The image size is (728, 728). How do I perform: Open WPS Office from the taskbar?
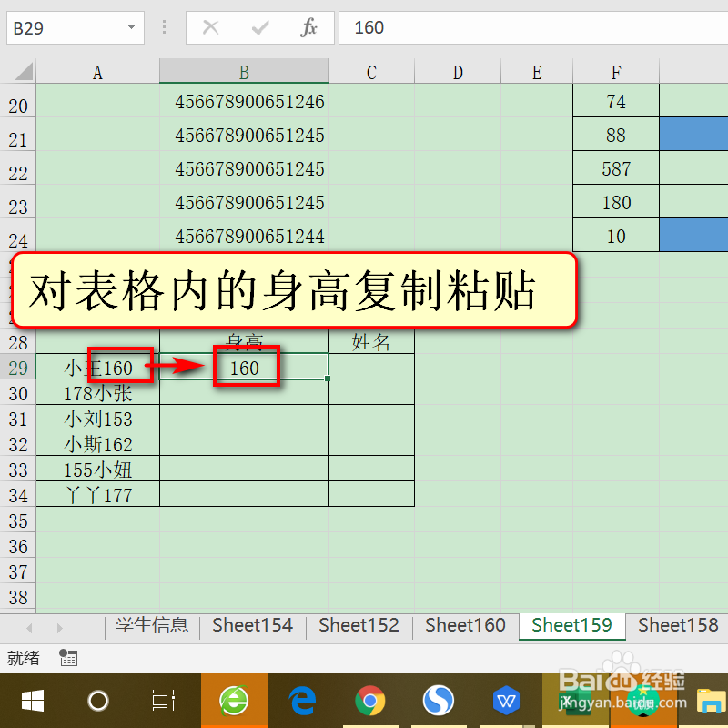(507, 701)
